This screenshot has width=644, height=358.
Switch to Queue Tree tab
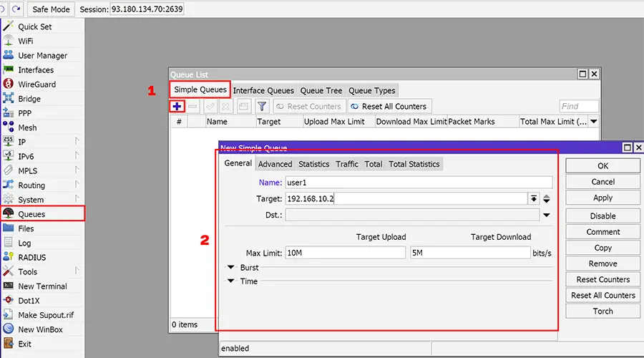321,90
